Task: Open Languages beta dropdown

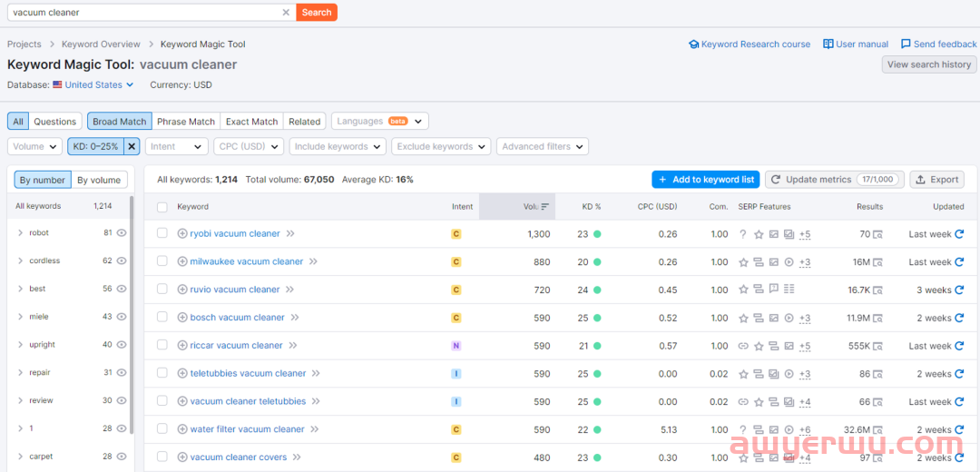Action: pyautogui.click(x=379, y=122)
